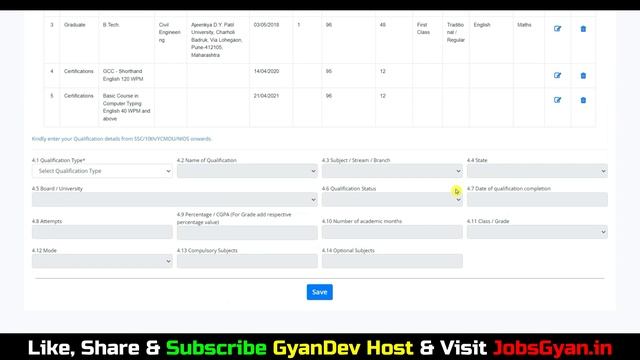Viewport: 640px width, 360px height.
Task: Edit the Basic Course Computer Typing row
Action: point(557,100)
